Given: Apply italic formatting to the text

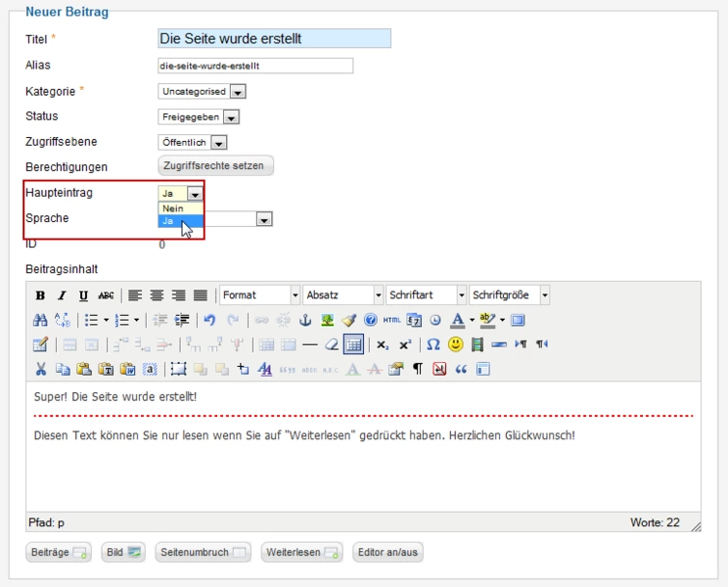Looking at the screenshot, I should pyautogui.click(x=62, y=295).
